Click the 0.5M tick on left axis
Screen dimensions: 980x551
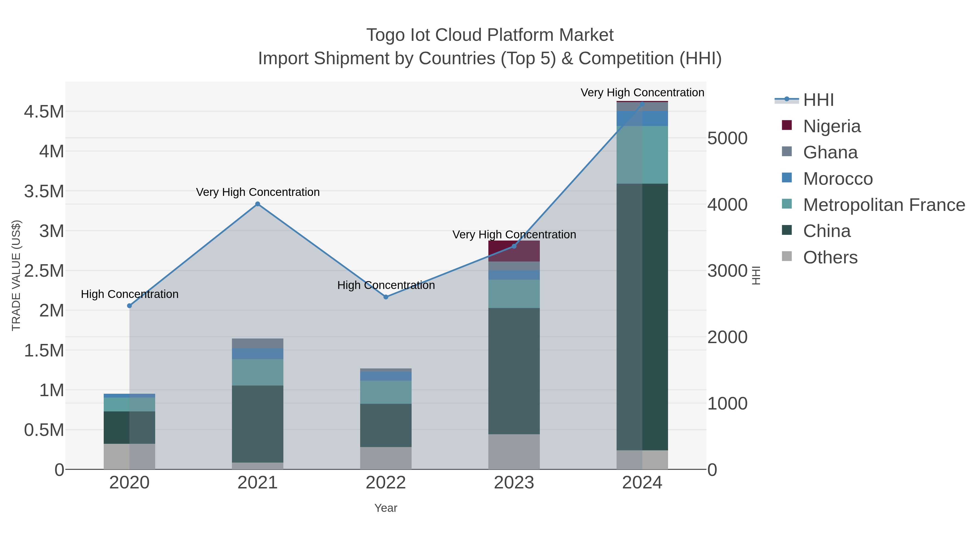(44, 430)
